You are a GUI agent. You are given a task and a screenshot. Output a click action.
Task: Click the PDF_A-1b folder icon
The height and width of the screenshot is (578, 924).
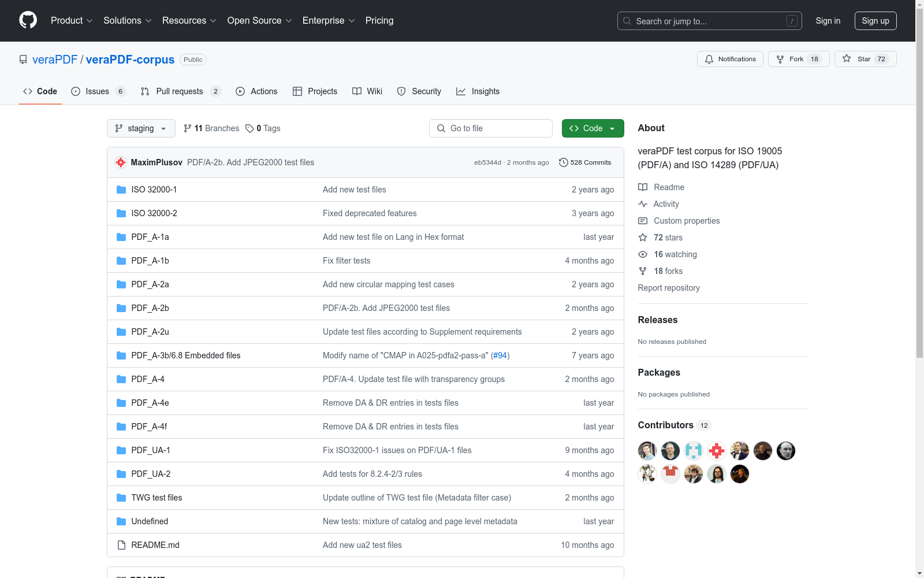(121, 261)
